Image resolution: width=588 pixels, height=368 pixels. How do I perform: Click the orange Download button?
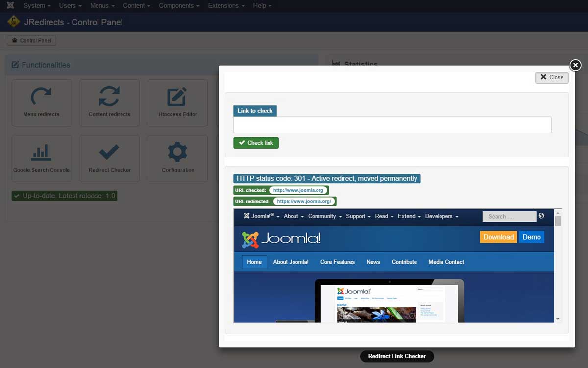[x=498, y=237]
